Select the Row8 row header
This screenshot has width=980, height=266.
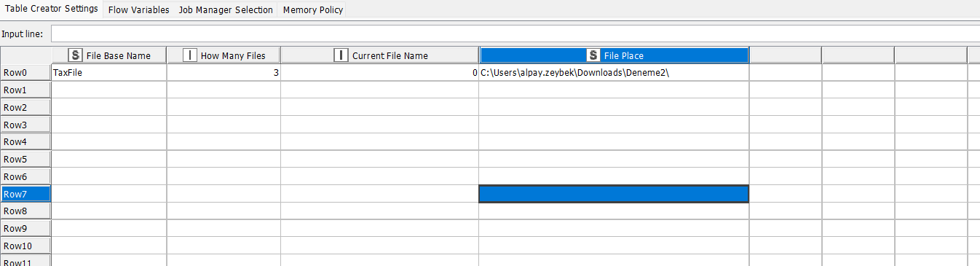click(25, 211)
